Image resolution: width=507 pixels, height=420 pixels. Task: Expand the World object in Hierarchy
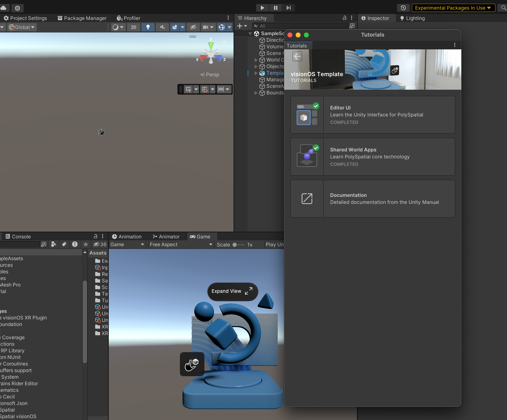(256, 60)
